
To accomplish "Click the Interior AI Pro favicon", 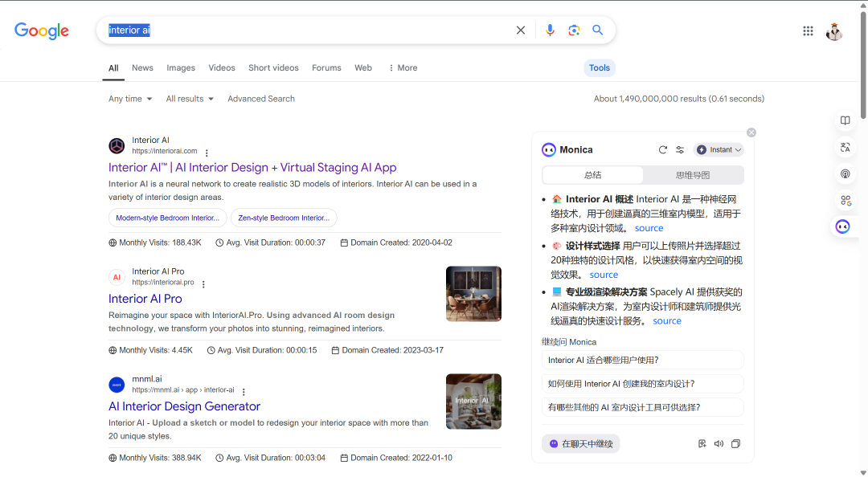I will (117, 277).
